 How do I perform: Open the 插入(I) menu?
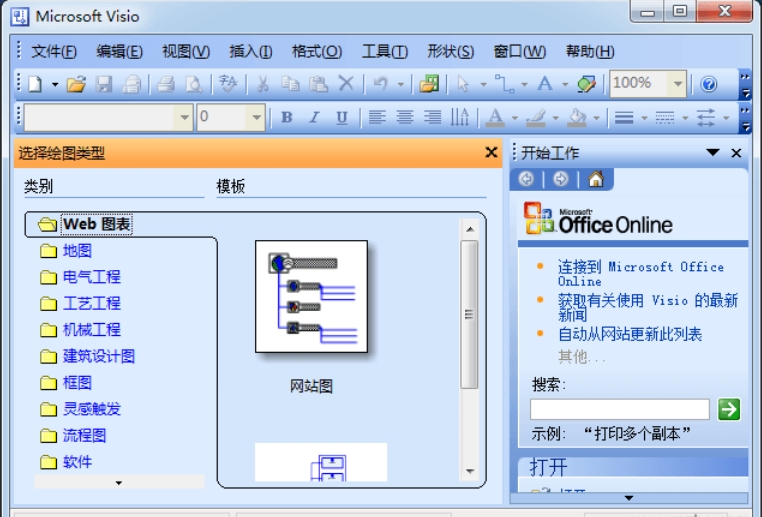(x=250, y=51)
